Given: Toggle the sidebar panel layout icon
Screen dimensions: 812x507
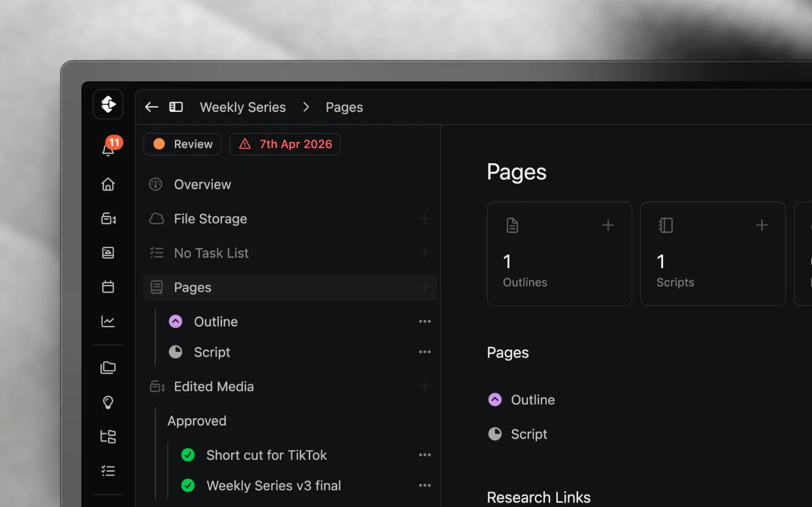Looking at the screenshot, I should pos(176,107).
